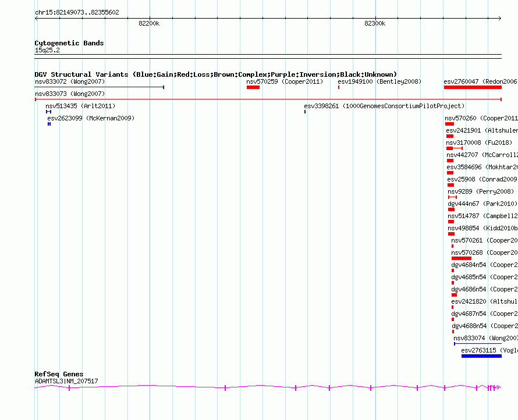Click the red nsv570260 variant bar

(x=449, y=124)
